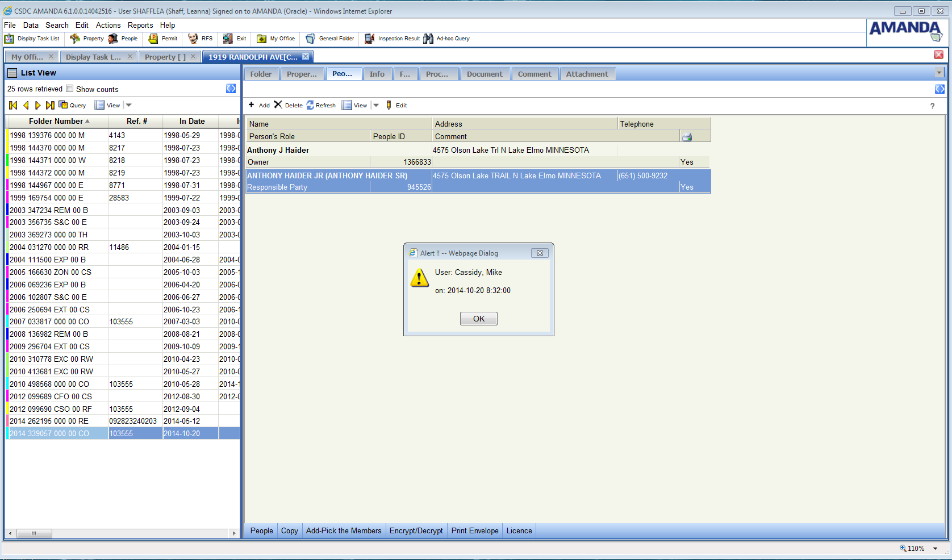This screenshot has height=560, width=952.
Task: Open the Property search toolbar icon
Action: 75,39
